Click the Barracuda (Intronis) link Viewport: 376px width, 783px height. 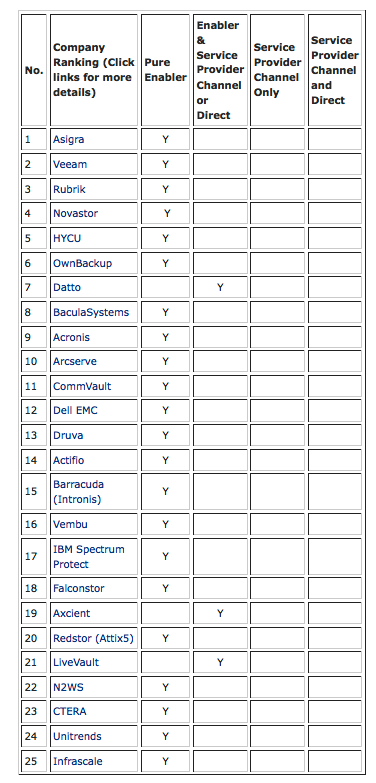tap(78, 491)
